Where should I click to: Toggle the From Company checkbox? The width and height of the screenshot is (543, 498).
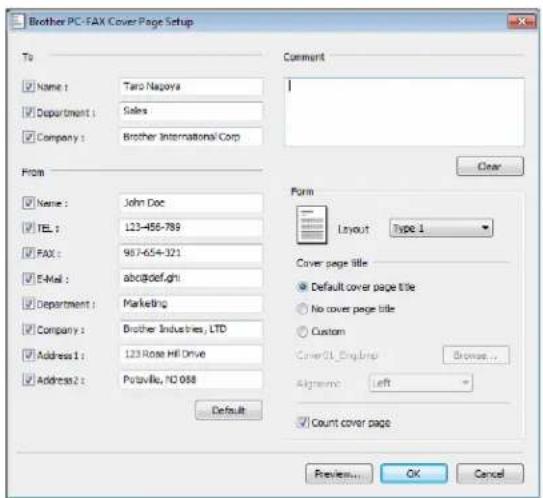[28, 329]
